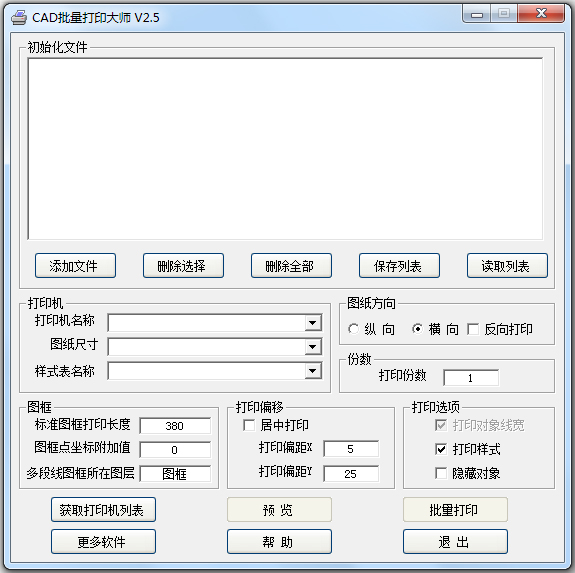
Task: Select the 横向 radio button
Action: [417, 329]
